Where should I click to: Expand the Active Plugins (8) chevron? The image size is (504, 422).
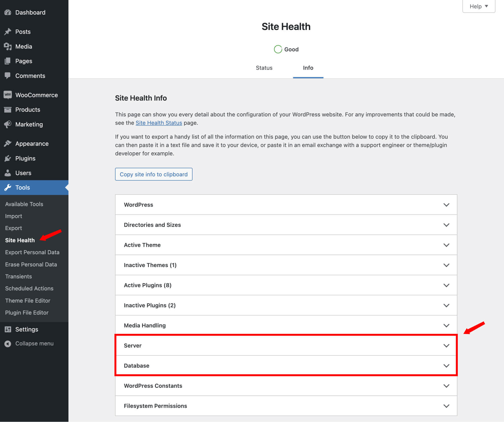coord(446,285)
